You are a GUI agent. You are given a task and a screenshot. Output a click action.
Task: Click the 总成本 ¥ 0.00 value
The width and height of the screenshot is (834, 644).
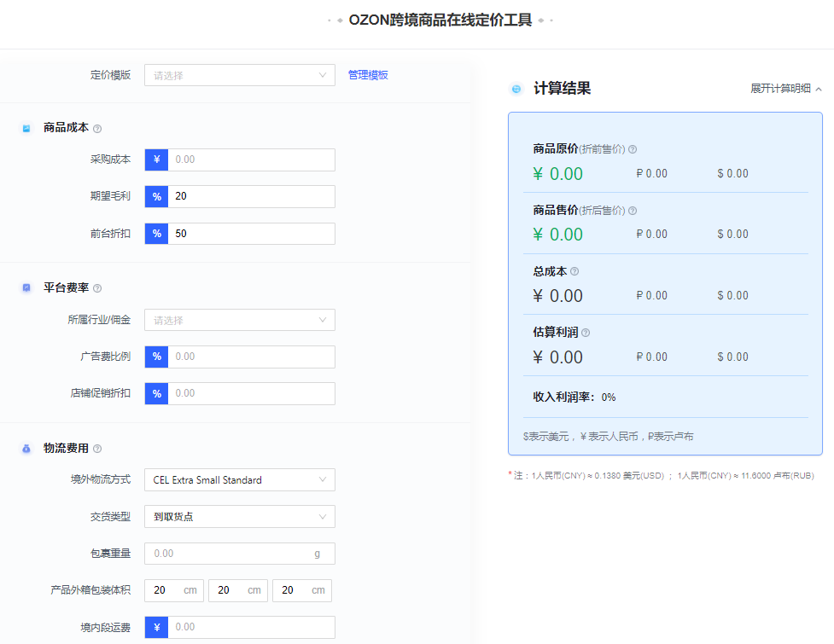tap(558, 296)
